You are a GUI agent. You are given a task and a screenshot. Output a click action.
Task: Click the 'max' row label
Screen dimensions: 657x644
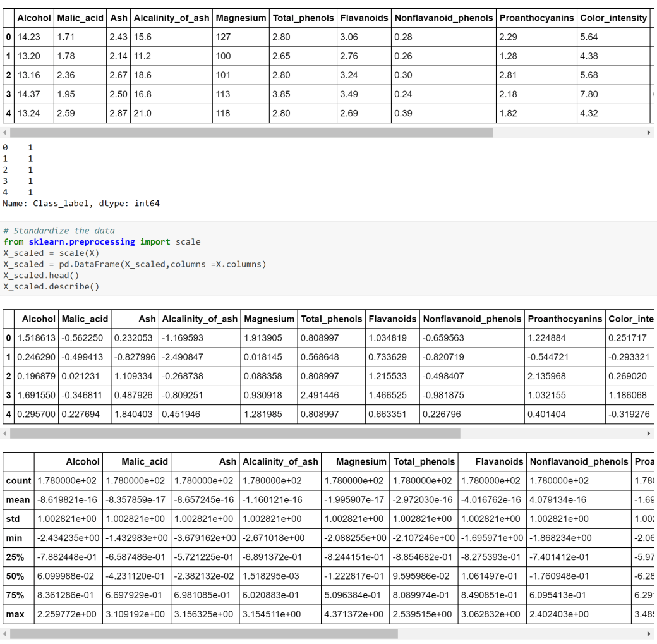click(18, 614)
